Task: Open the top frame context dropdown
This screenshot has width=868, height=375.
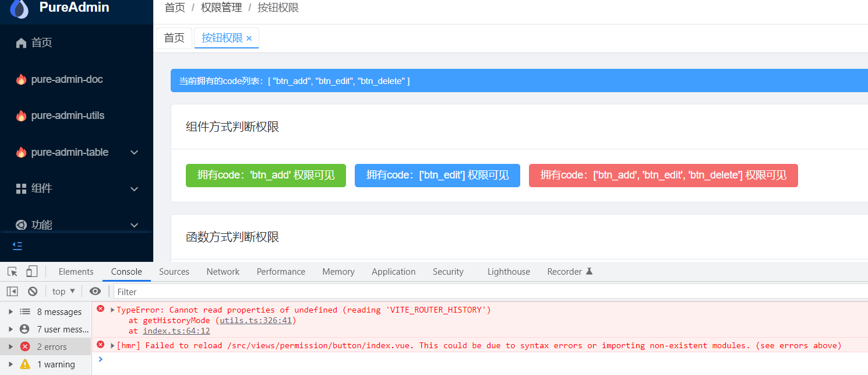Action: 62,291
